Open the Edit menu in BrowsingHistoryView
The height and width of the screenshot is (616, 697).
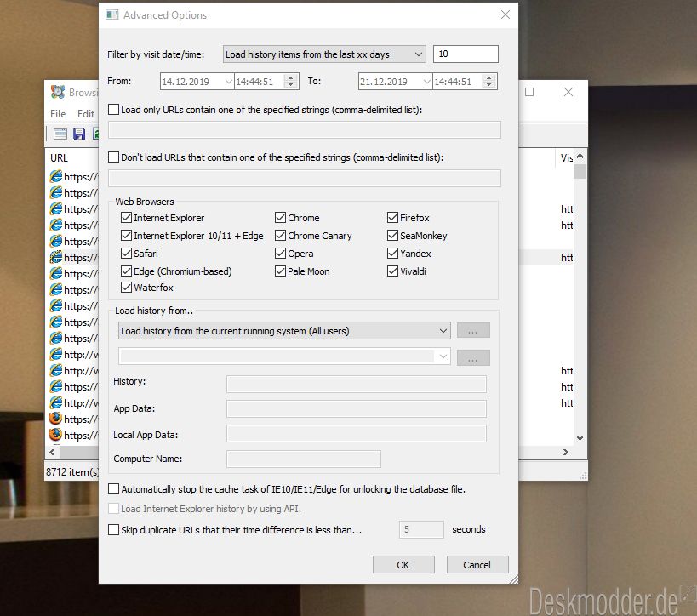click(86, 114)
